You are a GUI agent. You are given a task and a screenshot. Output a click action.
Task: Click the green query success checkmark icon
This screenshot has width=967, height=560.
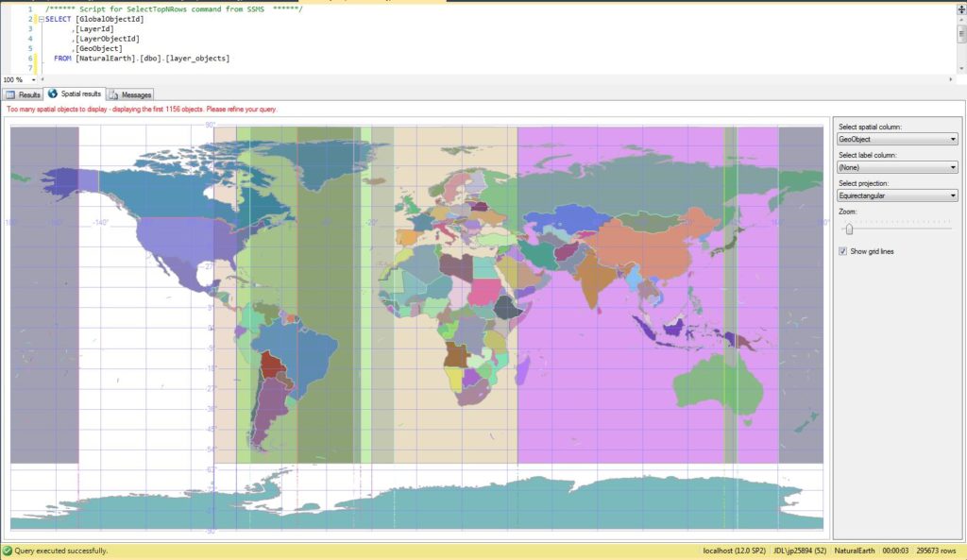pos(8,551)
